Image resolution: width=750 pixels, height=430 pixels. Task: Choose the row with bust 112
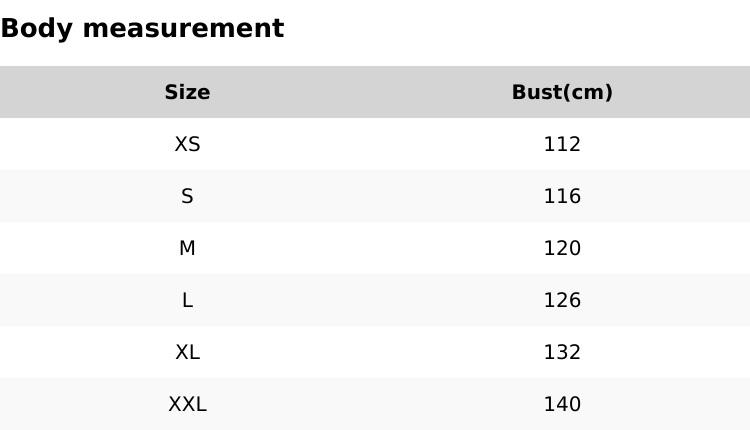tap(375, 144)
